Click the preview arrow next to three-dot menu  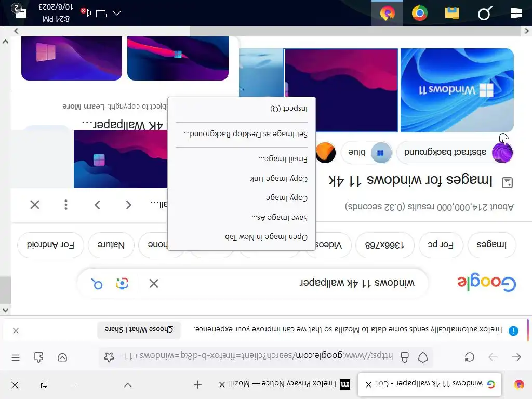click(x=97, y=205)
